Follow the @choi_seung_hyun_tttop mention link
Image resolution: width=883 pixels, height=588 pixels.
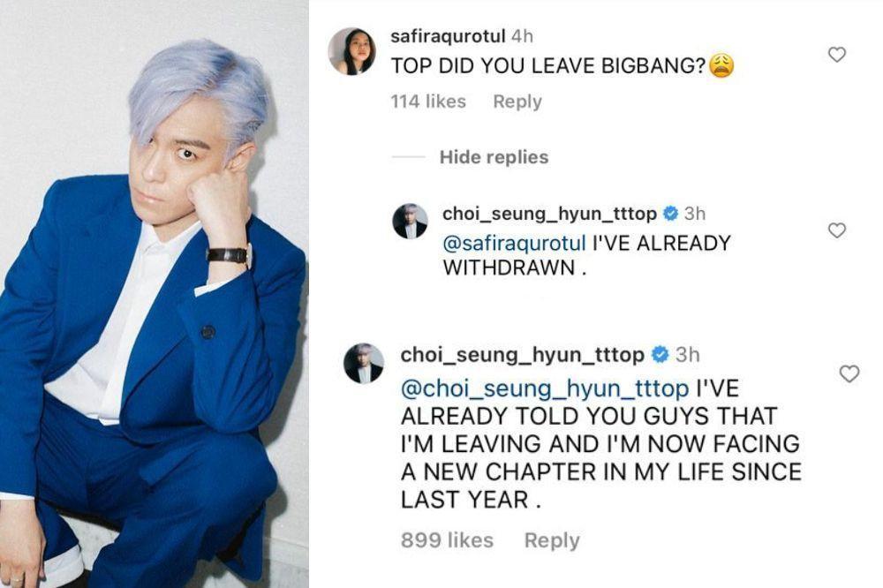click(545, 388)
